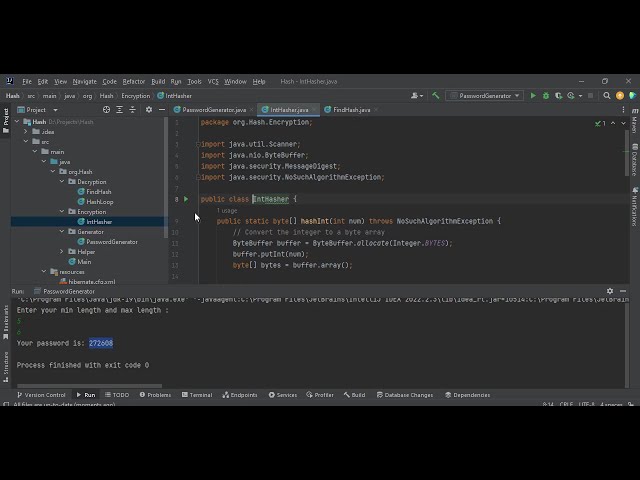The height and width of the screenshot is (480, 640).
Task: Open PasswordGenerator run configuration dropdown
Action: coord(485,96)
